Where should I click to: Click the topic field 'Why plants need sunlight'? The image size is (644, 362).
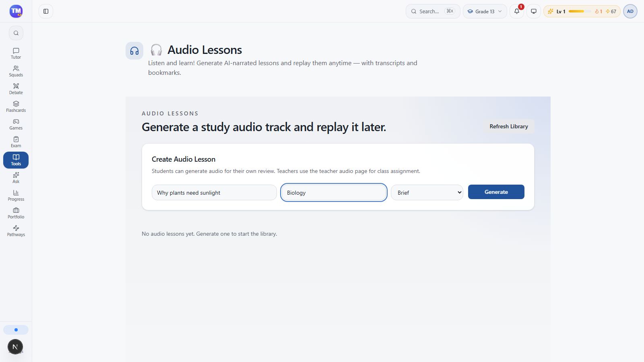tap(214, 193)
